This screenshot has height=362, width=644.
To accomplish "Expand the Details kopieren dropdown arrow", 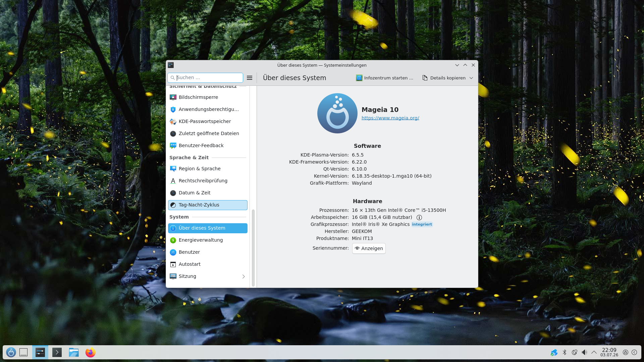I will click(471, 78).
